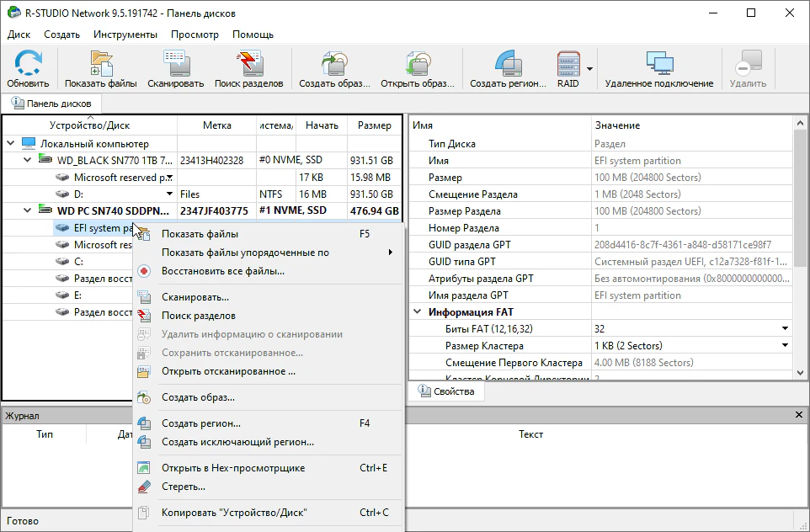
Task: Click the Показать файлы toolbar icon
Action: [101, 69]
